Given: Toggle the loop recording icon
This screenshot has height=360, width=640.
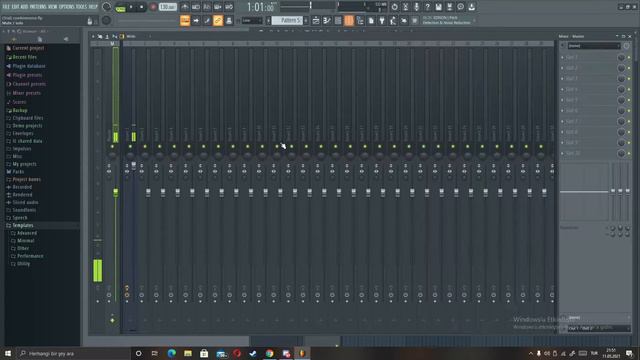Looking at the screenshot, I should point(229,7).
